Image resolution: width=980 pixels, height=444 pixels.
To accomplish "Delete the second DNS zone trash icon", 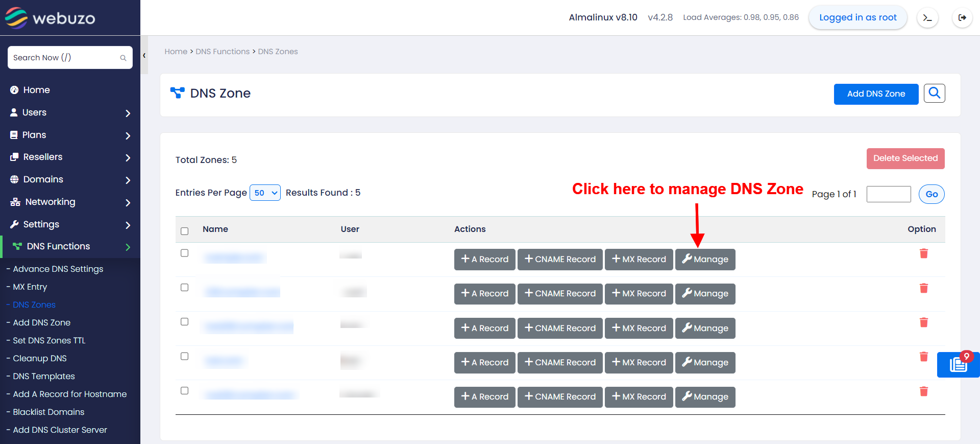I will click(923, 288).
